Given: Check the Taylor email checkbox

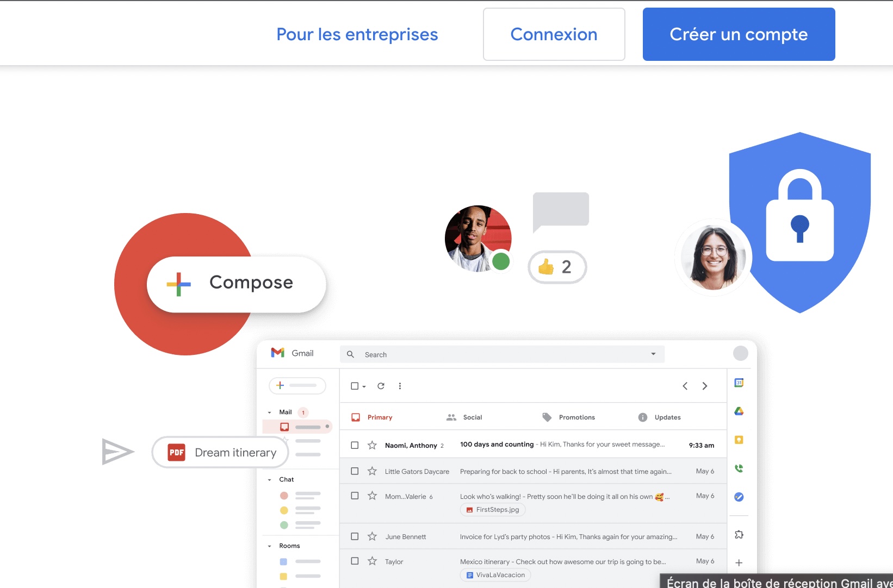Looking at the screenshot, I should (355, 561).
